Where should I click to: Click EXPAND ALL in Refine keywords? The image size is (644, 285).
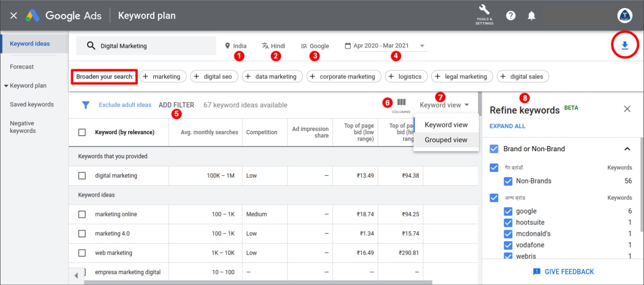(x=507, y=126)
